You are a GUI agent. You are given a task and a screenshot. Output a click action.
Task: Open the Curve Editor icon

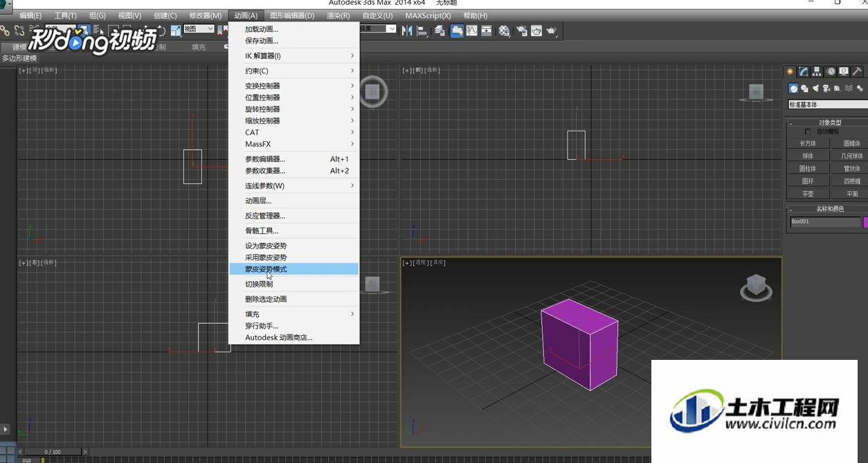(472, 30)
